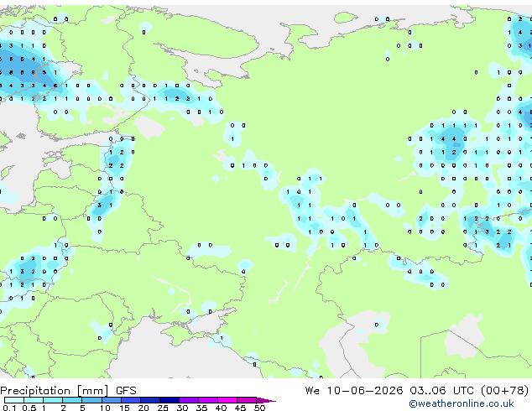Image resolution: width=532 pixels, height=411 pixels.
Task: Click the legend value "10"
Action: pos(105,408)
